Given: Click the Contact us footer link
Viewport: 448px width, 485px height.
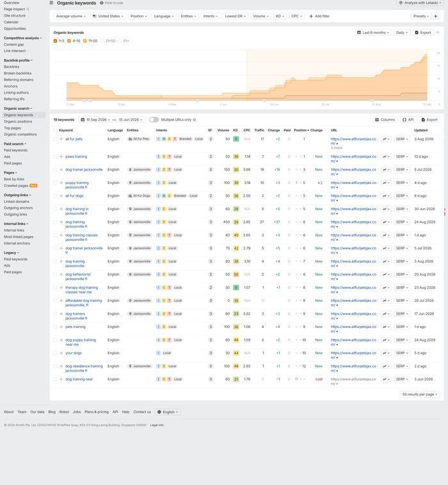Looking at the screenshot, I should point(142,412).
